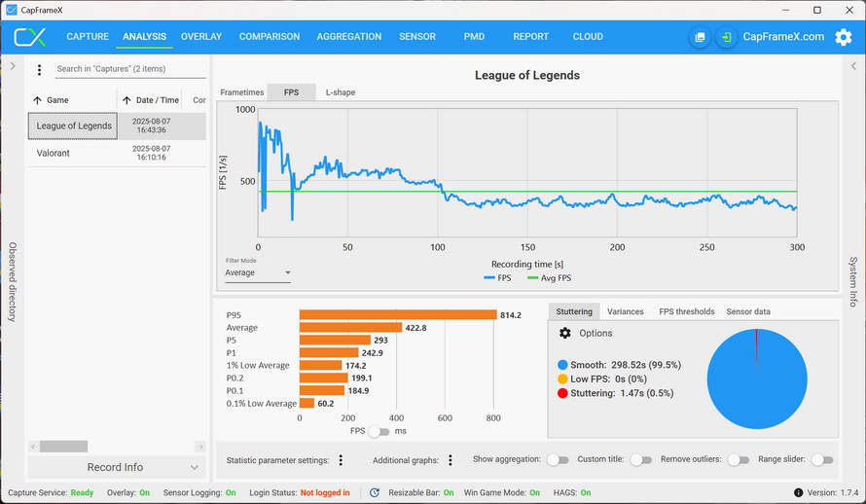The image size is (866, 504).
Task: Click the refresh icon in status bar
Action: pos(375,493)
